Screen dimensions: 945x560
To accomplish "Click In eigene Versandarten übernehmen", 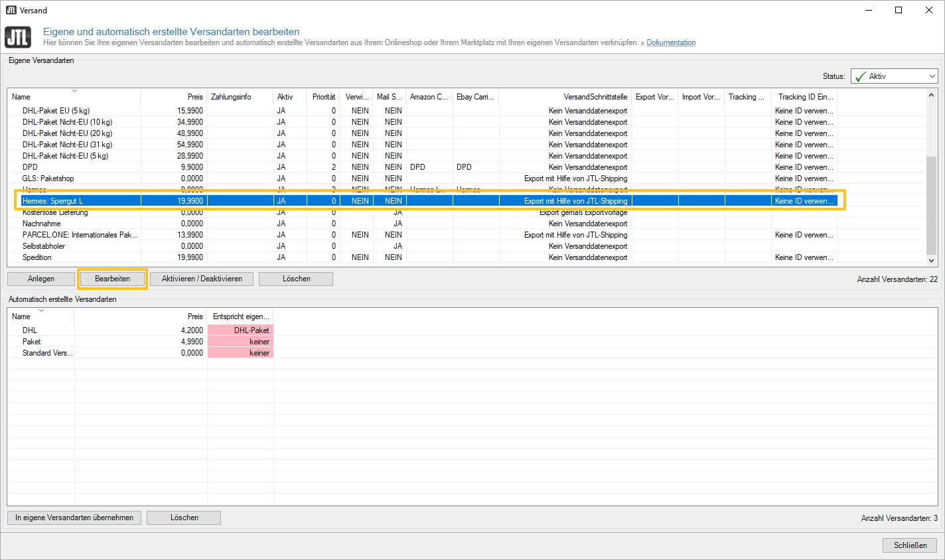I will (x=74, y=518).
